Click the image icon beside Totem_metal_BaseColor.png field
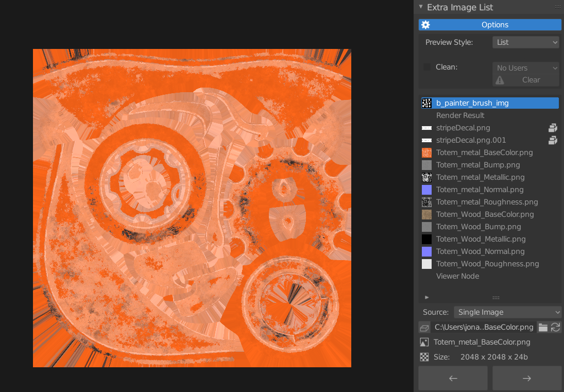This screenshot has height=392, width=564. click(423, 342)
